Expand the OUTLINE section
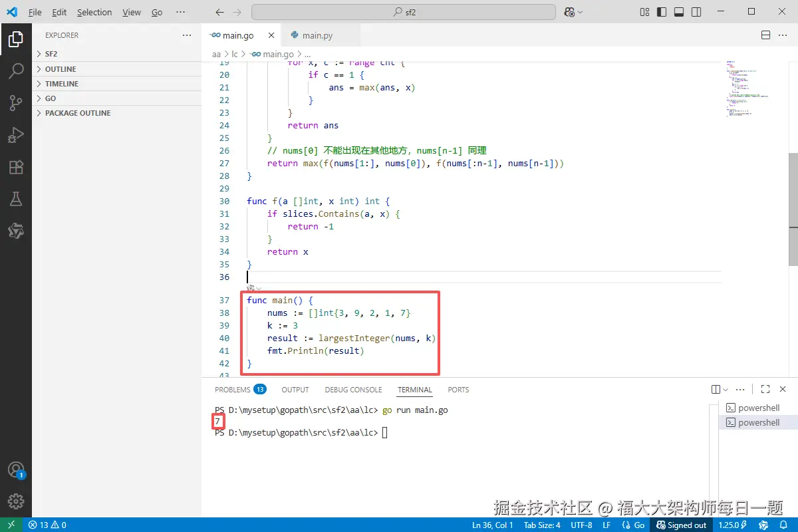 pyautogui.click(x=117, y=69)
